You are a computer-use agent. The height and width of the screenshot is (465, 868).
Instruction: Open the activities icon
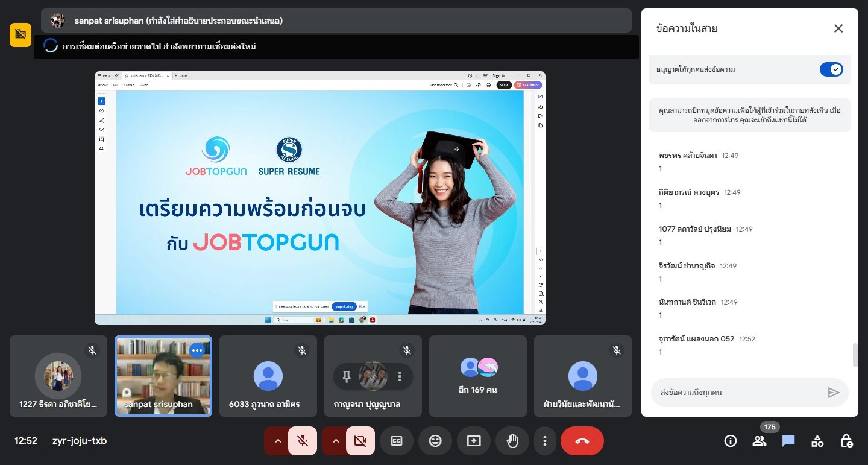[x=817, y=441]
